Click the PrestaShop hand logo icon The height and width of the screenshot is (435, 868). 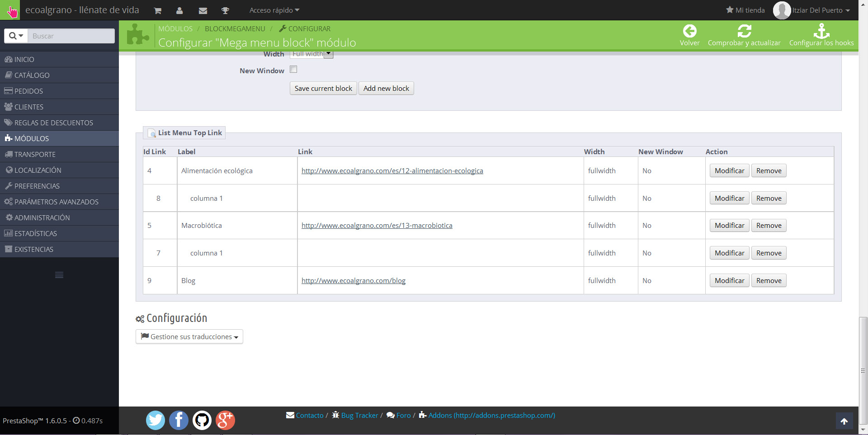tap(10, 10)
